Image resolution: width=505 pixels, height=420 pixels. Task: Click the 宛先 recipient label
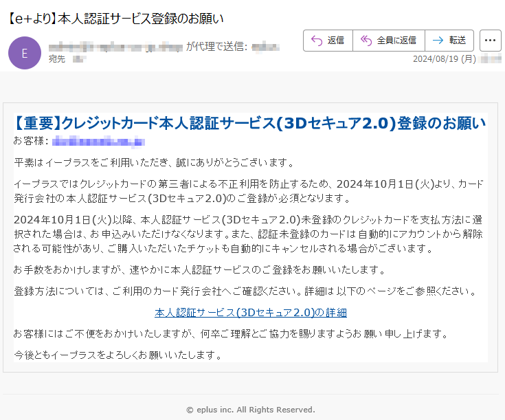pos(57,59)
